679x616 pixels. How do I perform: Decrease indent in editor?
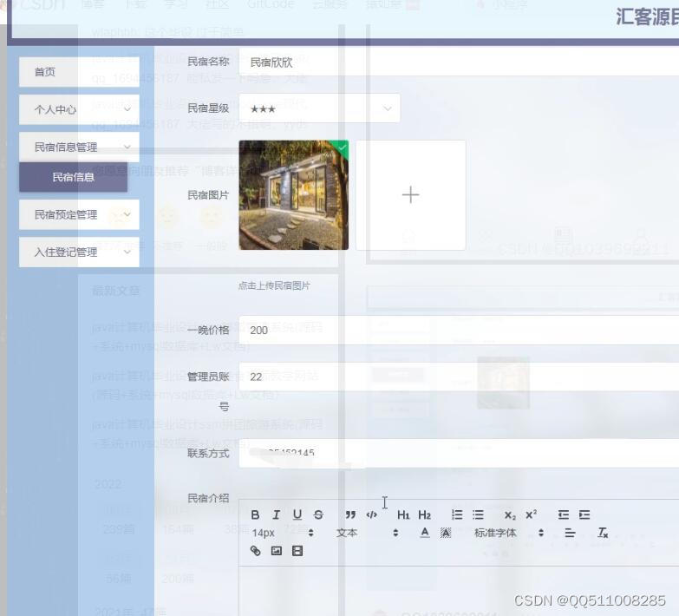pos(564,514)
